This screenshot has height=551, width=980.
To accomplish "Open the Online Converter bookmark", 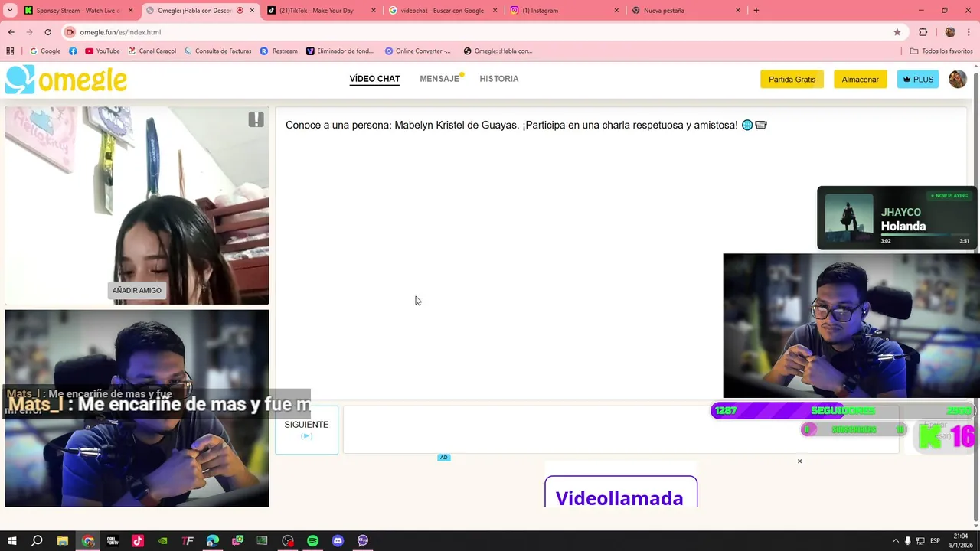I will pyautogui.click(x=418, y=51).
